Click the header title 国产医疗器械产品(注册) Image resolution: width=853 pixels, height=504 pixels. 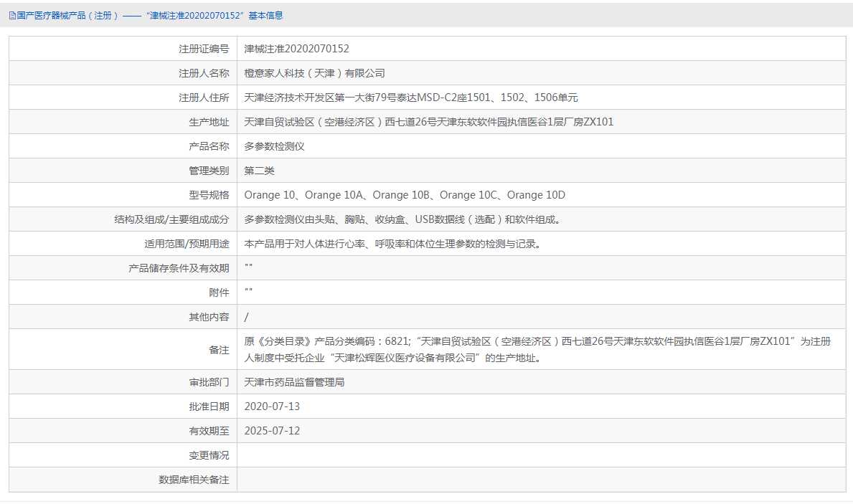[x=67, y=16]
